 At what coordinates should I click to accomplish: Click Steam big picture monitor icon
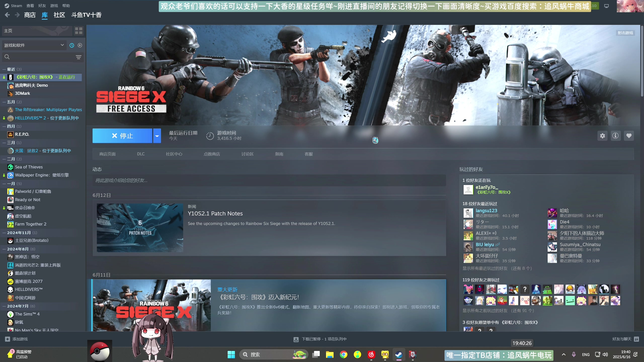(607, 6)
